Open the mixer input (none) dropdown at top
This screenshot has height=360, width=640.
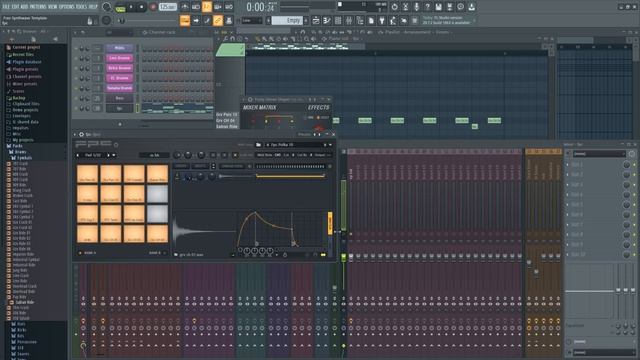[x=599, y=154]
